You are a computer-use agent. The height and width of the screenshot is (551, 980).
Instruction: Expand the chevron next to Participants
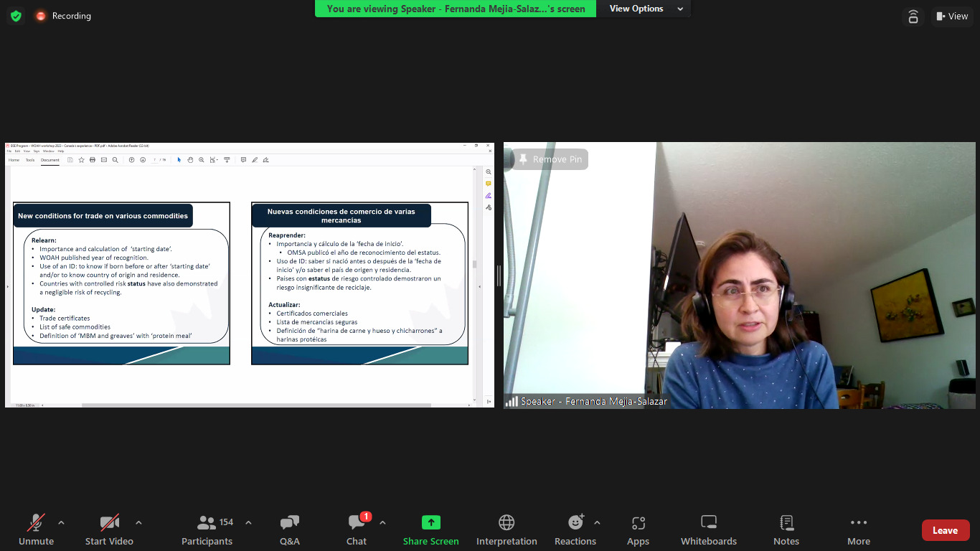pos(248,522)
